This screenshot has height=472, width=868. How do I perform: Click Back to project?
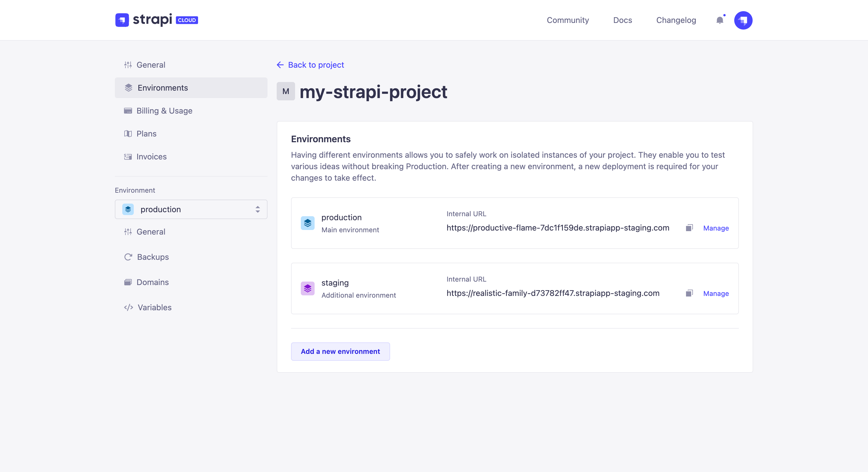(315, 65)
